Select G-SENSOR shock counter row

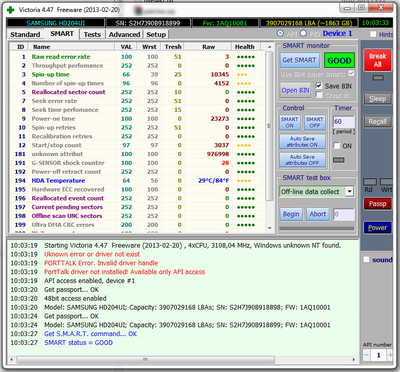137,163
